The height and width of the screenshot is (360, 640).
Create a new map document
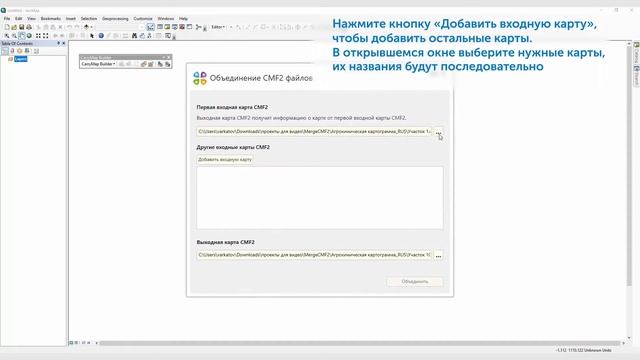(7, 27)
